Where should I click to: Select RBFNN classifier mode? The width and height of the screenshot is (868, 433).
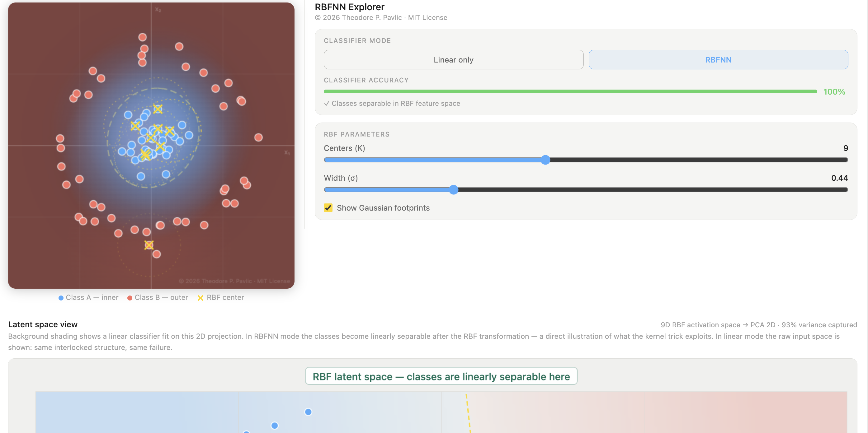pos(718,60)
